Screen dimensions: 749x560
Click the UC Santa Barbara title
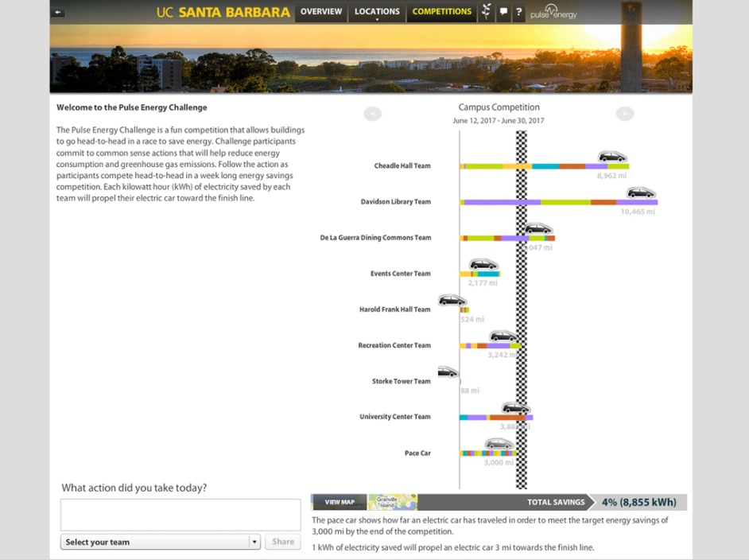point(223,12)
